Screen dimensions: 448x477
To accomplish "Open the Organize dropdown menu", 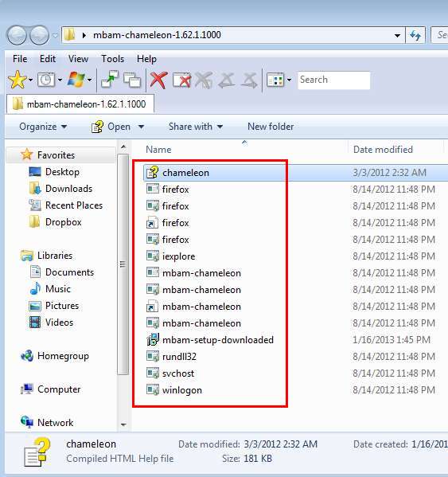I will pos(43,127).
